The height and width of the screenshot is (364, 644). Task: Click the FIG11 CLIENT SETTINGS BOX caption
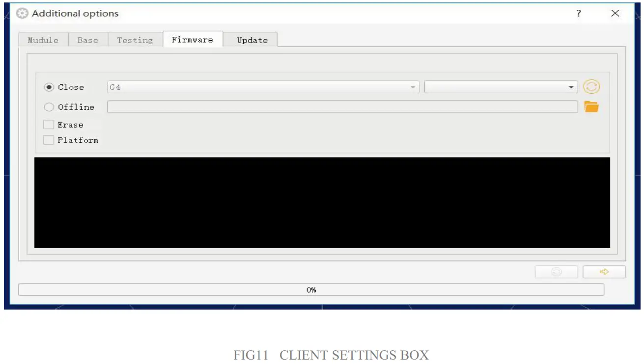coord(331,355)
